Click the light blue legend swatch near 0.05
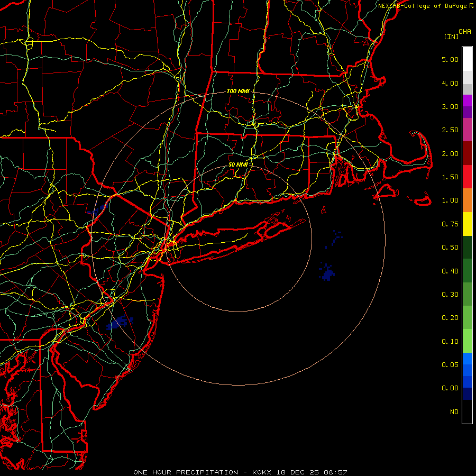Screen dimensions: 476x476 pyautogui.click(x=467, y=359)
